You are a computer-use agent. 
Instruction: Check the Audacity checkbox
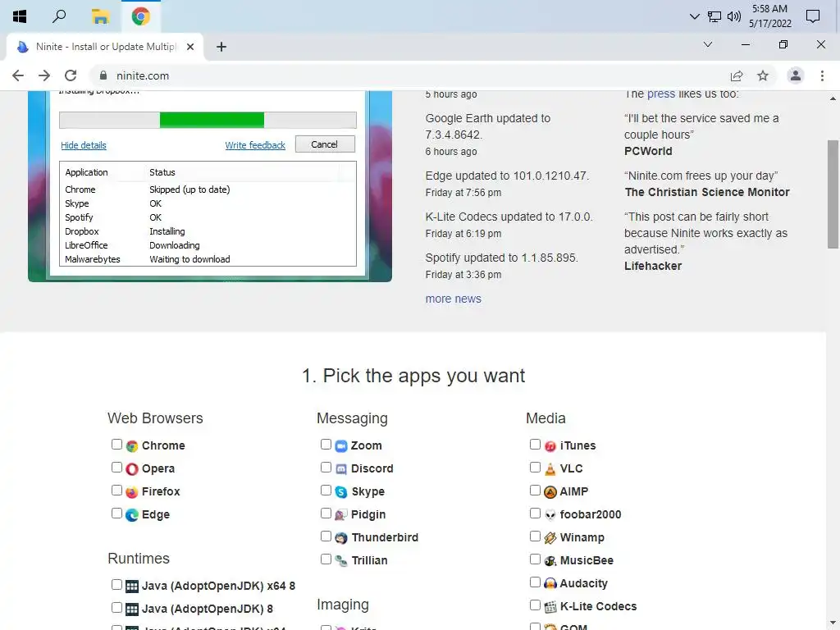click(x=535, y=582)
